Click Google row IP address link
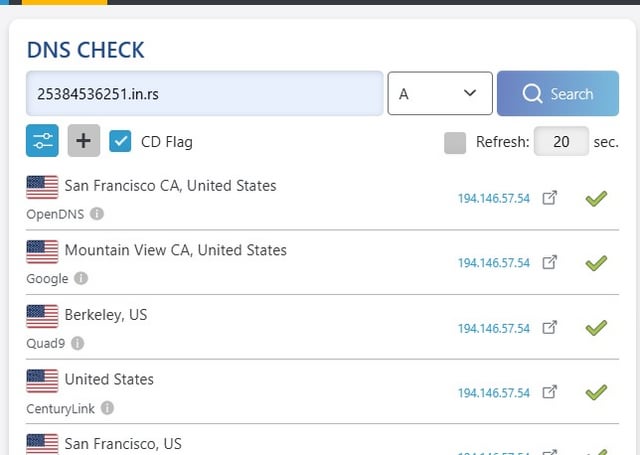The image size is (640, 455). (493, 263)
